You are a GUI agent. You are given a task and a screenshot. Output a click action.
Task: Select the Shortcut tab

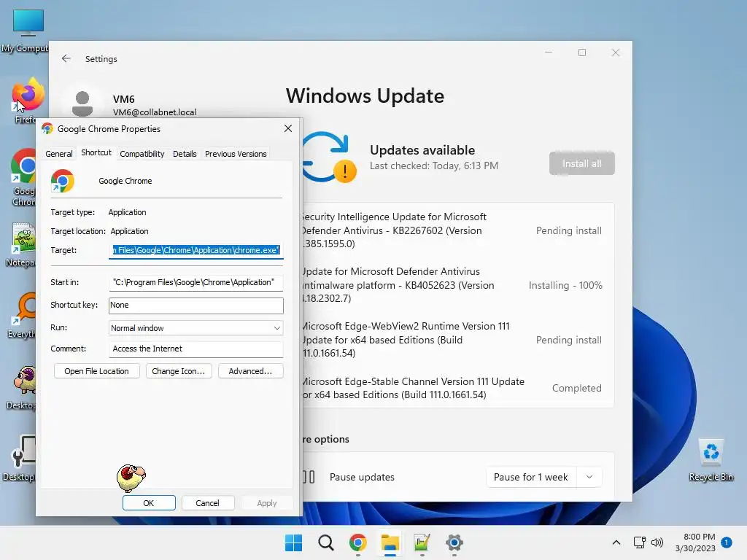[96, 152]
